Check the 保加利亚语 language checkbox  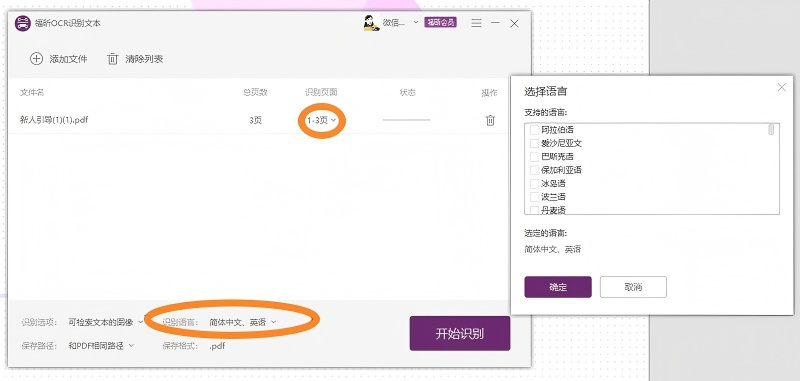[534, 170]
